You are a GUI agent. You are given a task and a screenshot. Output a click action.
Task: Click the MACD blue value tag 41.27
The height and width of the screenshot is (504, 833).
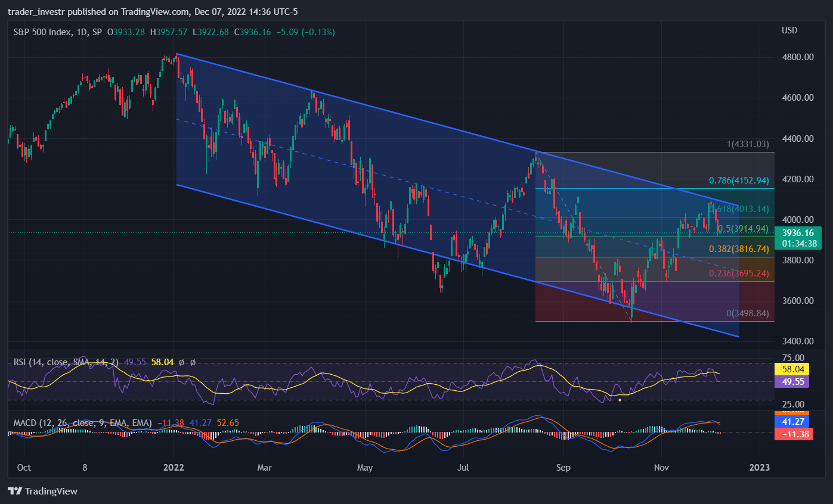791,421
